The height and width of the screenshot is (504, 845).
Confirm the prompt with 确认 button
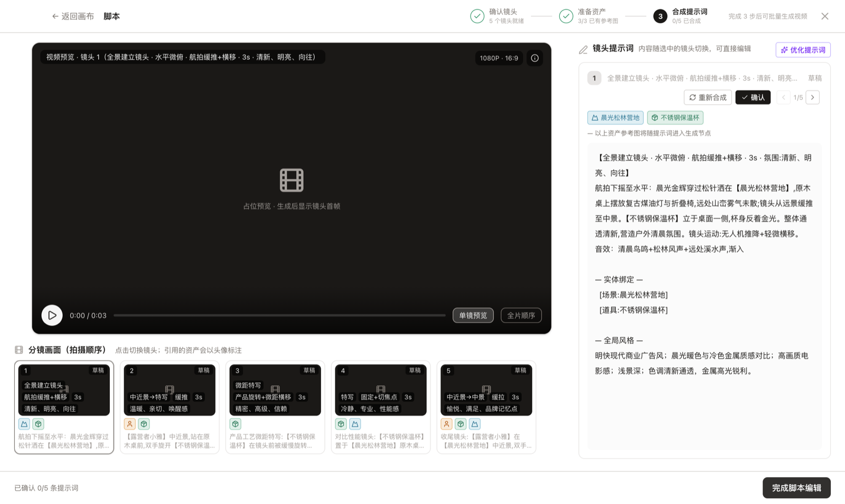pos(753,98)
